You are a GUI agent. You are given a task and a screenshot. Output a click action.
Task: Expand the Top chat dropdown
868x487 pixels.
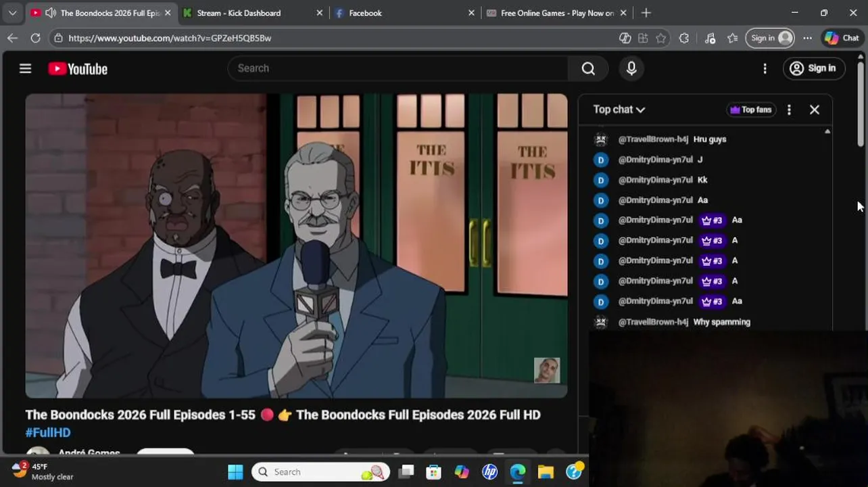619,110
